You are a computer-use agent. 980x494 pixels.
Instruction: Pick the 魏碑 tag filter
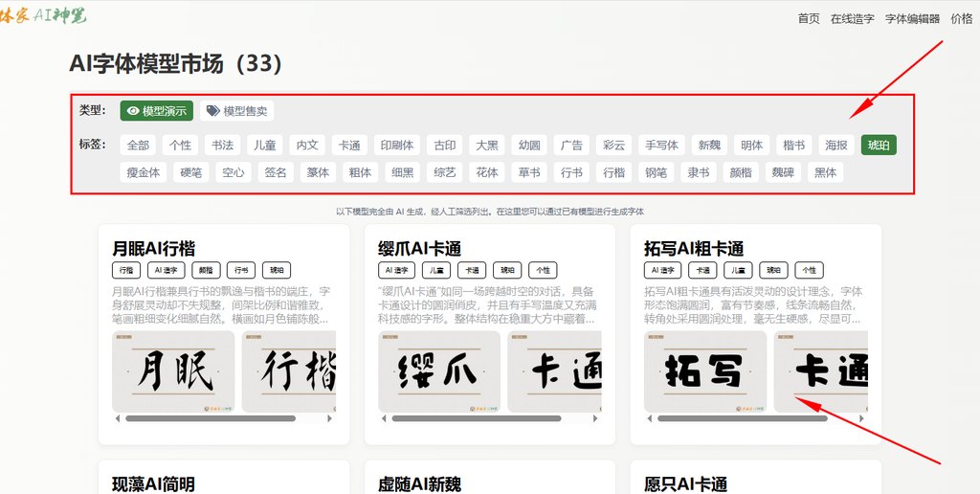tap(783, 172)
